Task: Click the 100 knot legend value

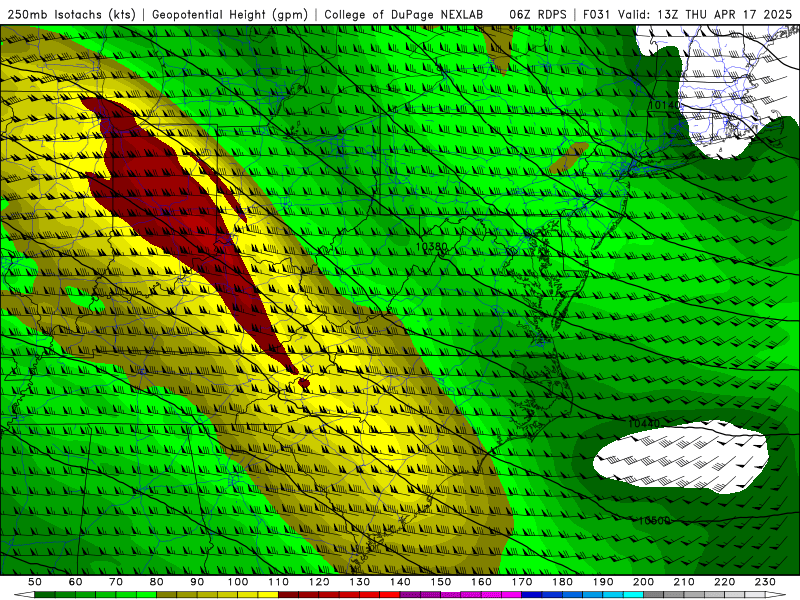Action: pos(238,582)
